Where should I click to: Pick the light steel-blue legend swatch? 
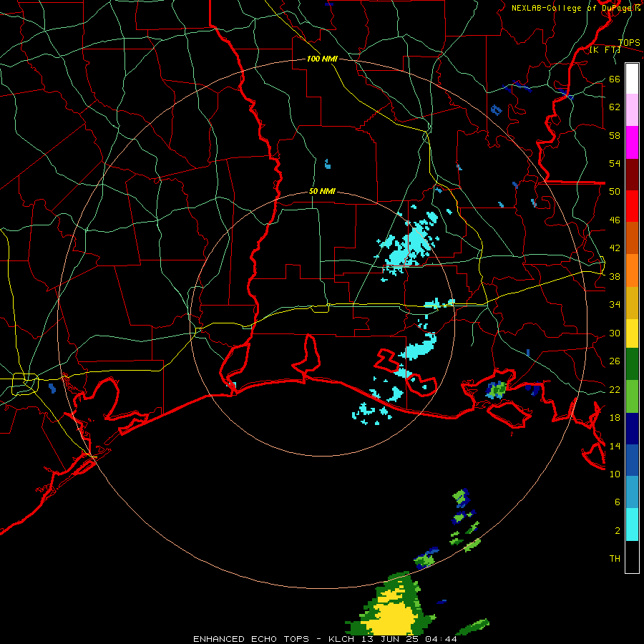coord(632,492)
